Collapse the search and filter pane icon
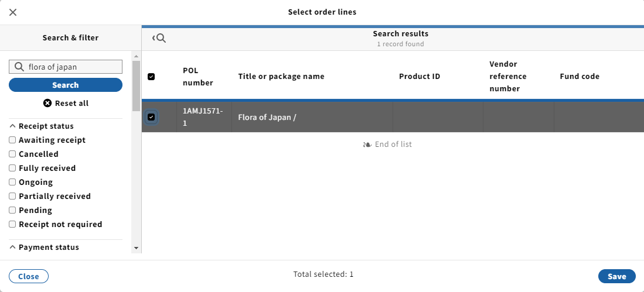The height and width of the screenshot is (292, 644). click(159, 38)
